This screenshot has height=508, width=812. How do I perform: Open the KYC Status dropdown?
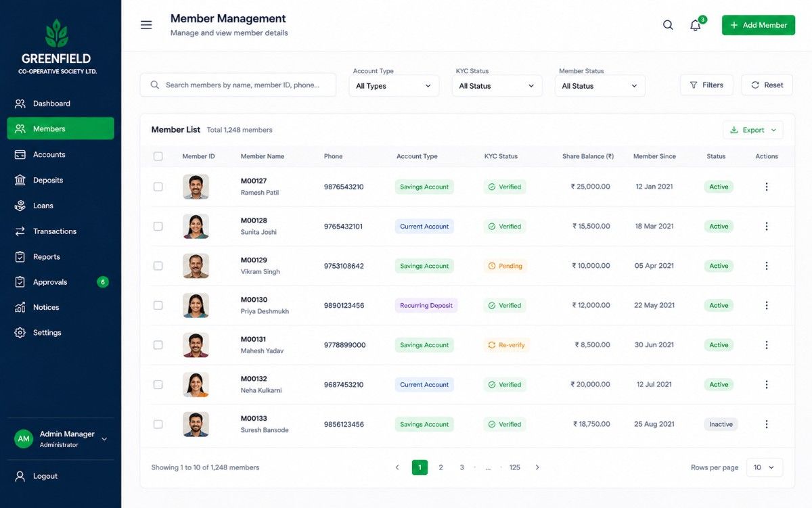coord(497,86)
